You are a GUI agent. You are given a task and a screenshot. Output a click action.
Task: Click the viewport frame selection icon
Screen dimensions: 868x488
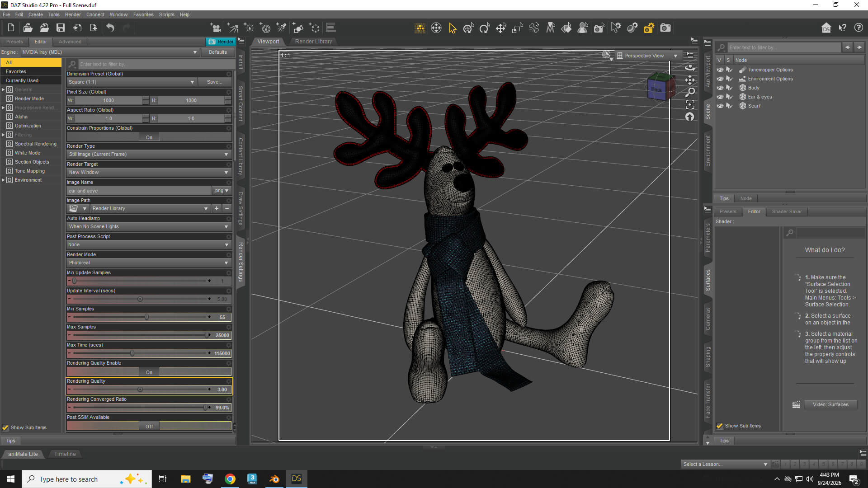point(690,104)
